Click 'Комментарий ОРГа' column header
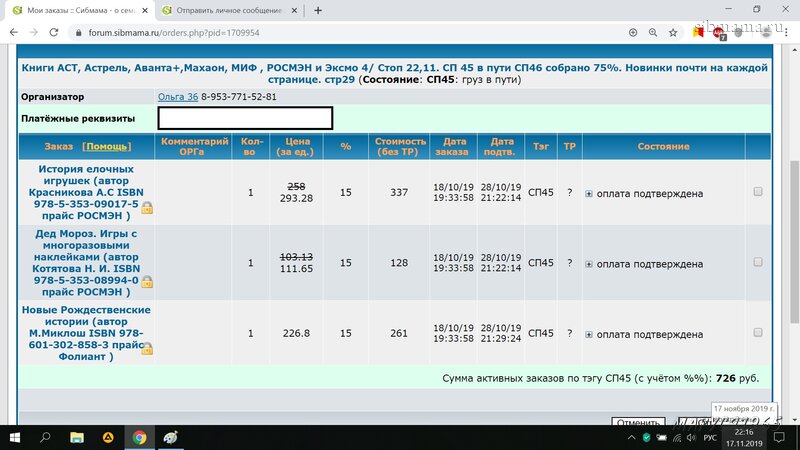This screenshot has height=450, width=800. click(194, 146)
